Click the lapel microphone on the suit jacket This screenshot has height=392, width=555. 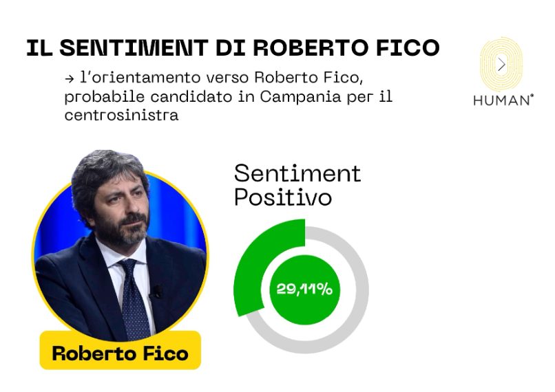[158, 292]
